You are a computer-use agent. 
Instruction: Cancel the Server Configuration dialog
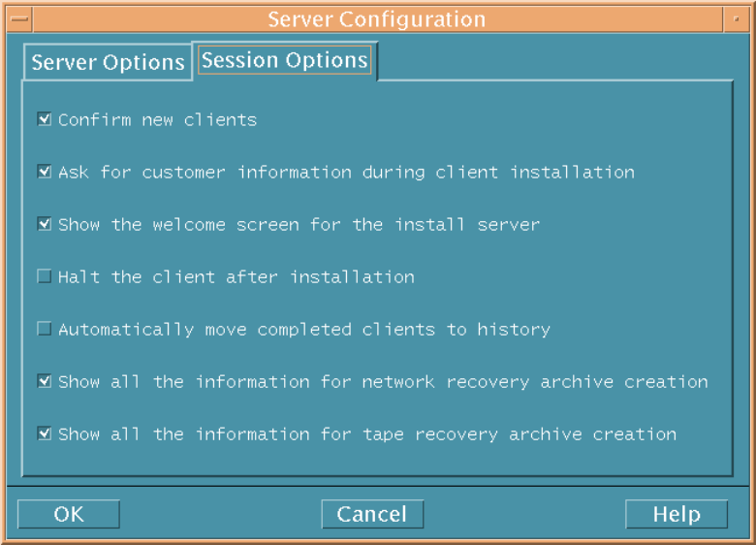point(372,514)
